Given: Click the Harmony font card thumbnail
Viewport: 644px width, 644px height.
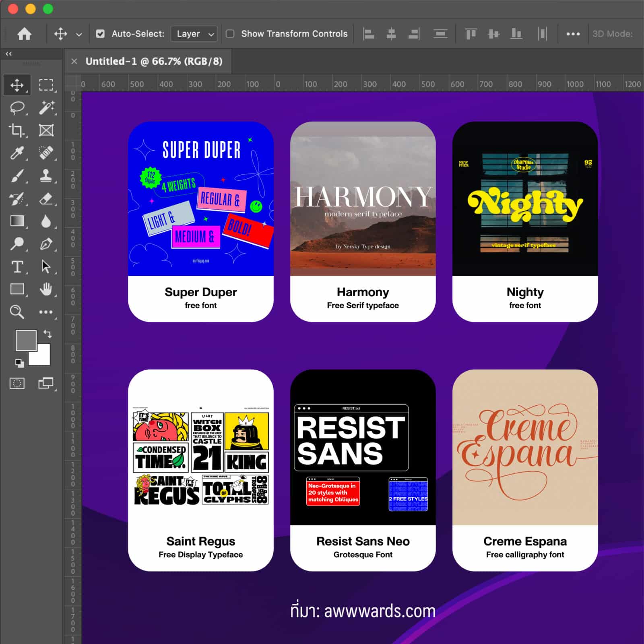Looking at the screenshot, I should click(363, 199).
